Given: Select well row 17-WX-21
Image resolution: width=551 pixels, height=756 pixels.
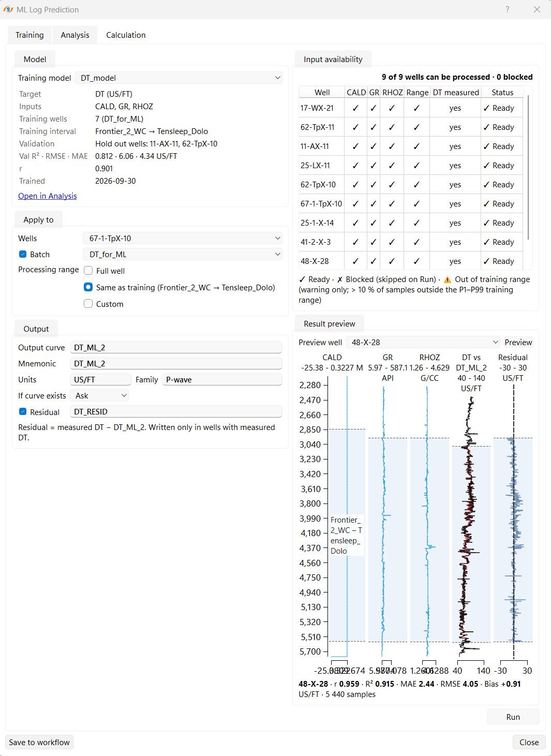Looking at the screenshot, I should point(411,108).
